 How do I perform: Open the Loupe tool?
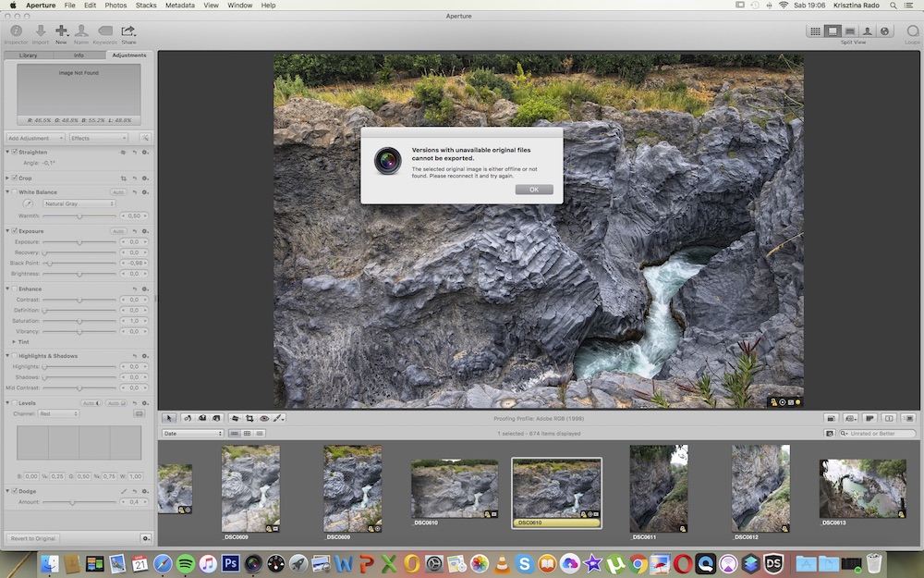(x=912, y=31)
